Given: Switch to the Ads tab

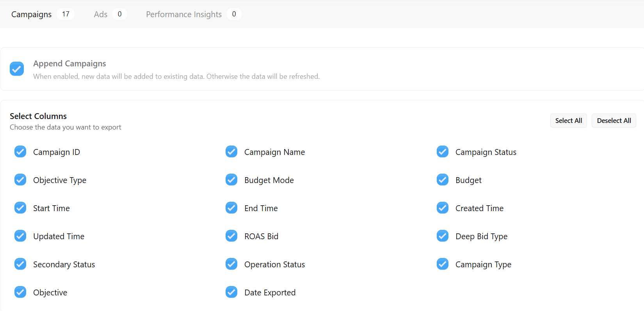Looking at the screenshot, I should (101, 14).
